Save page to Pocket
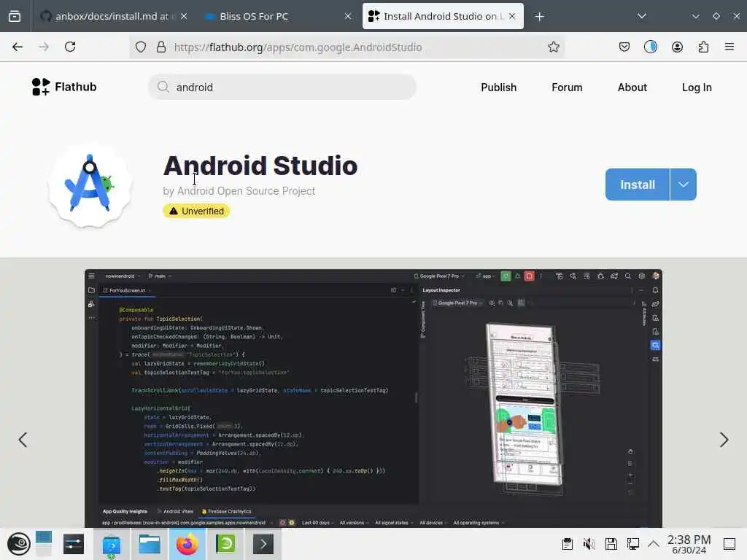The height and width of the screenshot is (560, 747). pos(624,47)
